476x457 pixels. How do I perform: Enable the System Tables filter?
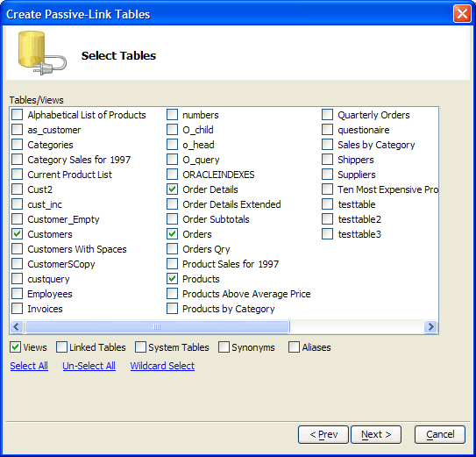(140, 347)
